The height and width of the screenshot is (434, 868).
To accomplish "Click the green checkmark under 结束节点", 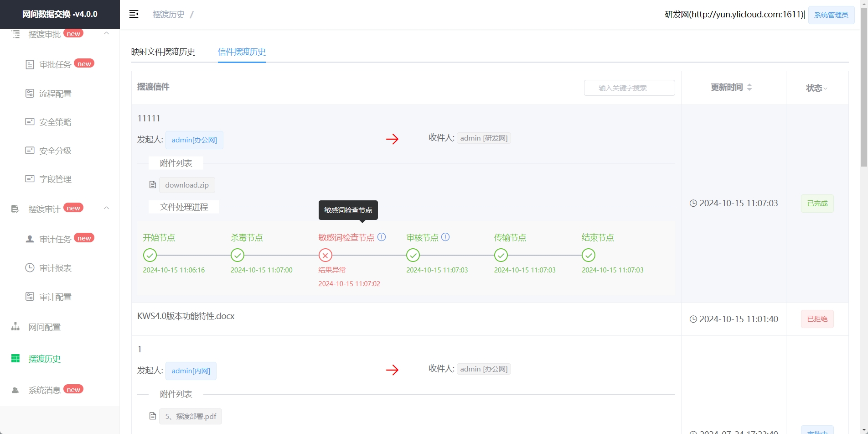I will [588, 255].
